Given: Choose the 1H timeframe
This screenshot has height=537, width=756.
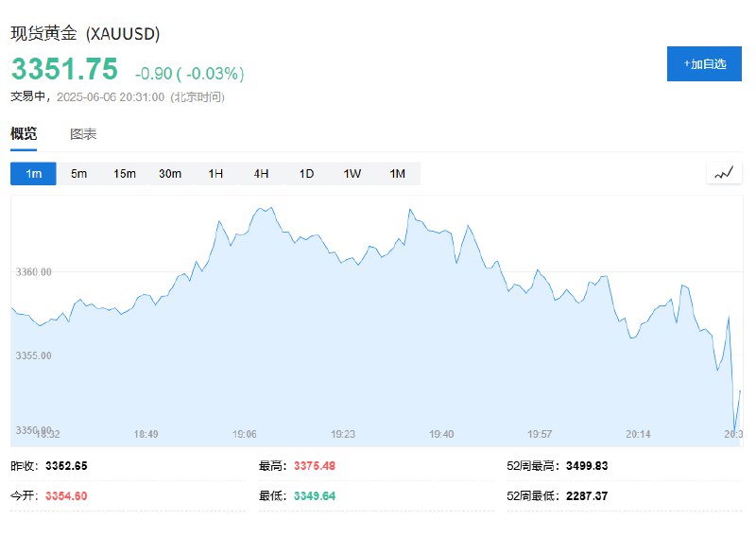Looking at the screenshot, I should [215, 174].
